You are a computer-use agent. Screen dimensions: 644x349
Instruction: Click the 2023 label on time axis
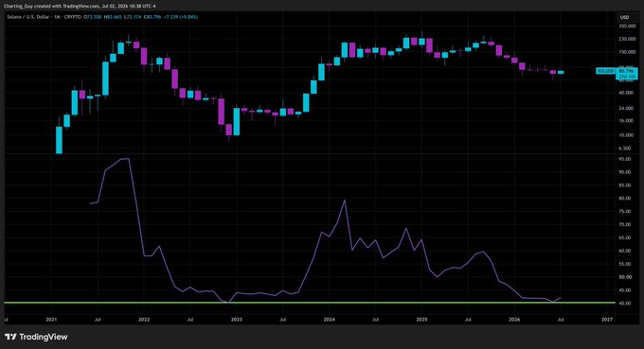(237, 319)
